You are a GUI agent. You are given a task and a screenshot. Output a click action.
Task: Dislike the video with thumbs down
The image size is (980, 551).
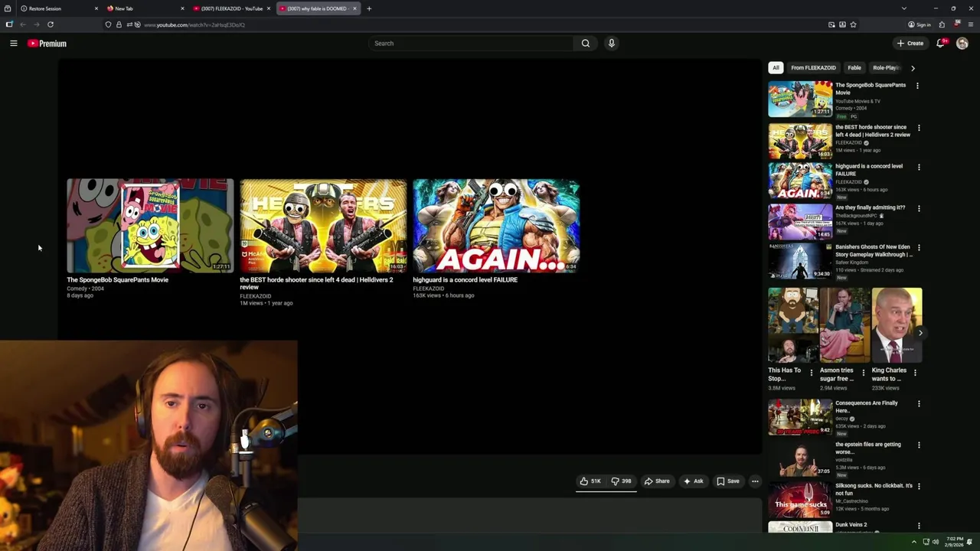[x=621, y=481]
